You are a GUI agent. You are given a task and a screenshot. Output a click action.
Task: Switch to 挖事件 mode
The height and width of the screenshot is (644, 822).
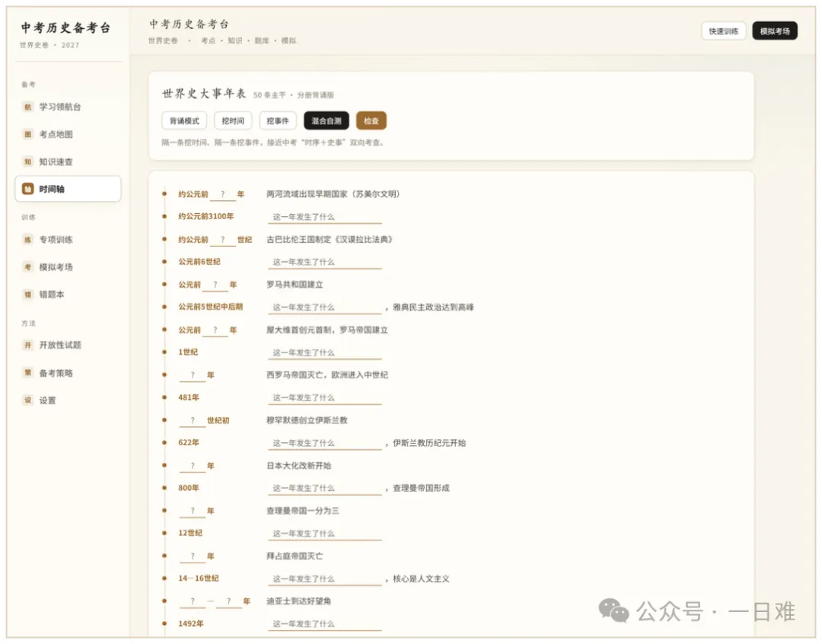click(x=277, y=120)
